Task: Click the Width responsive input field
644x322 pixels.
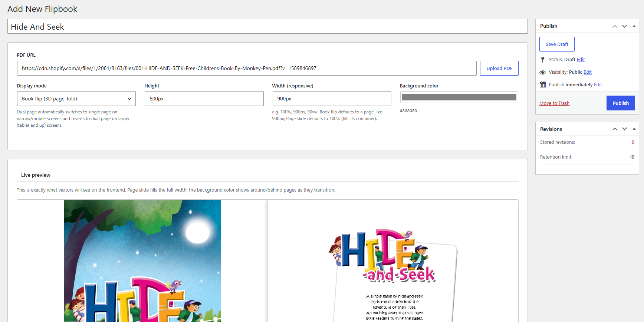Action: [332, 99]
